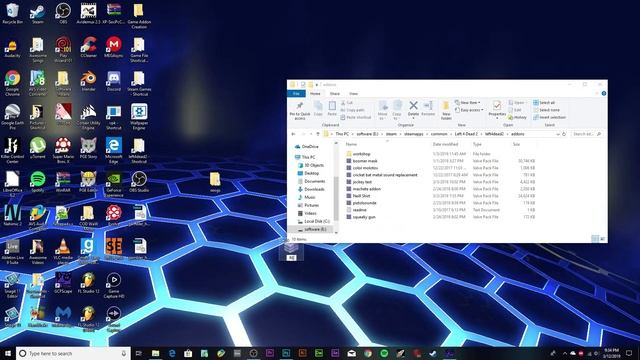
Task: Click the steamapps breadcrumb segment
Action: tap(413, 134)
